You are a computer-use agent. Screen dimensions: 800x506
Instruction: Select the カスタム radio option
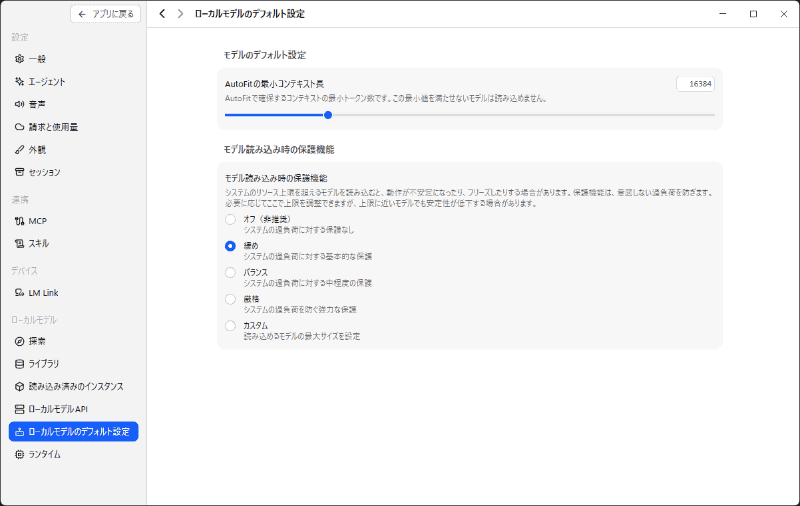click(x=231, y=325)
